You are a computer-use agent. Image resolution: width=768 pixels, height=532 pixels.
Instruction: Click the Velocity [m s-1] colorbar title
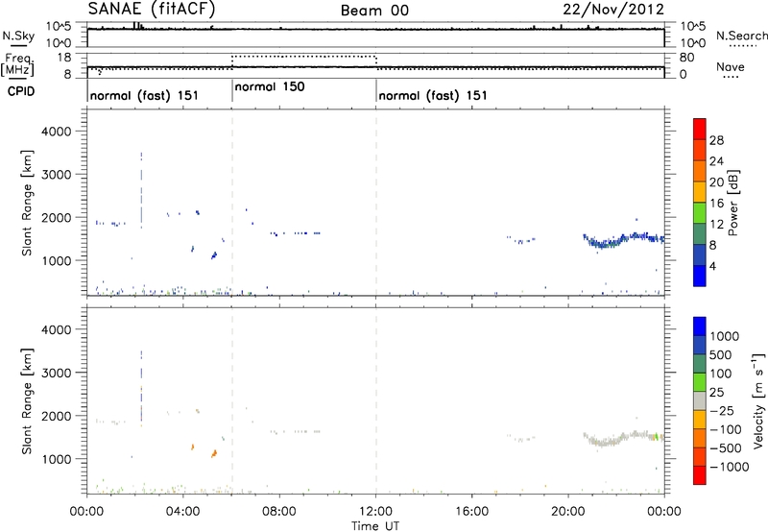click(758, 400)
